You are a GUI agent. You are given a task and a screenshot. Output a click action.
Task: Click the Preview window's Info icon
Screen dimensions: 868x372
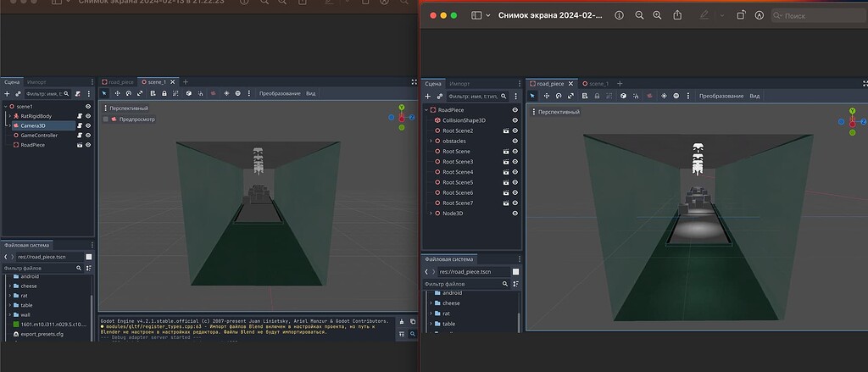point(620,15)
